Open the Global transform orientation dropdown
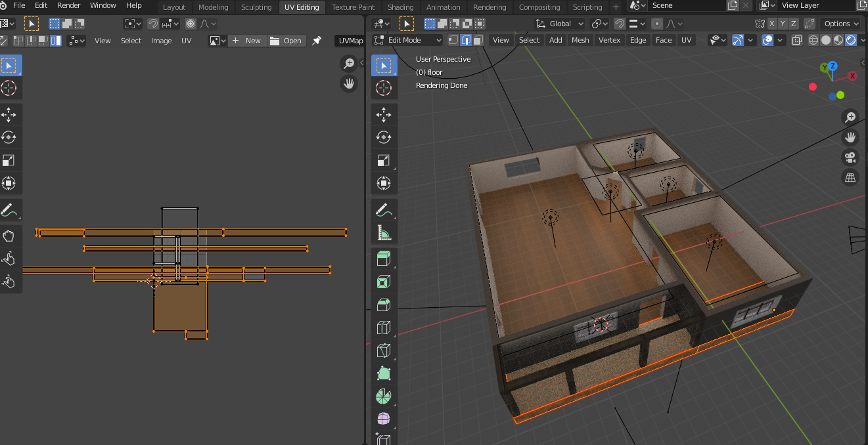The width and height of the screenshot is (868, 445). click(x=560, y=24)
